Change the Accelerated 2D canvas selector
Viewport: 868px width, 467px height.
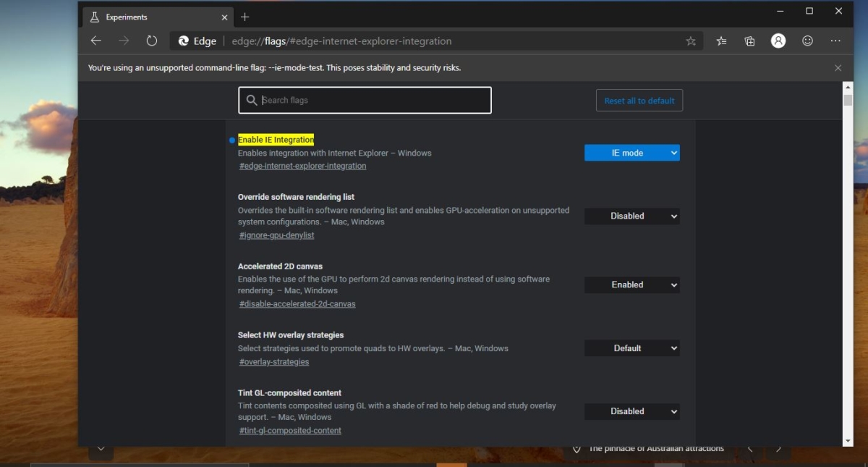click(631, 285)
